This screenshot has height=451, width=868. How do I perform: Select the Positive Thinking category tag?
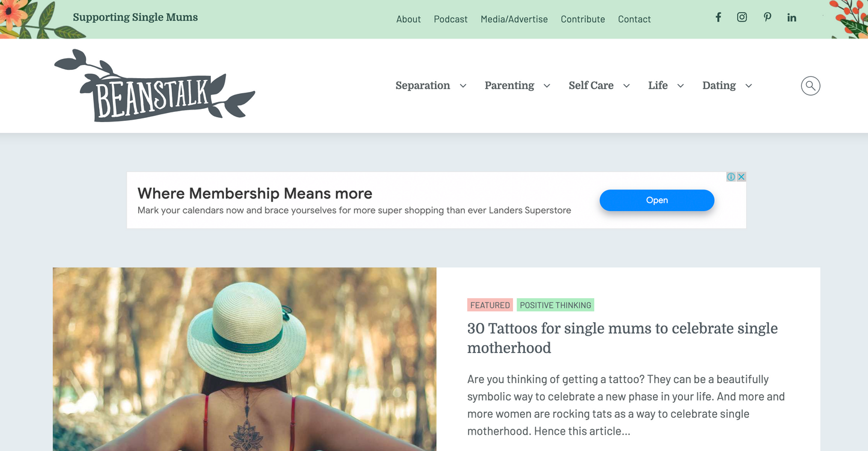[x=555, y=305]
